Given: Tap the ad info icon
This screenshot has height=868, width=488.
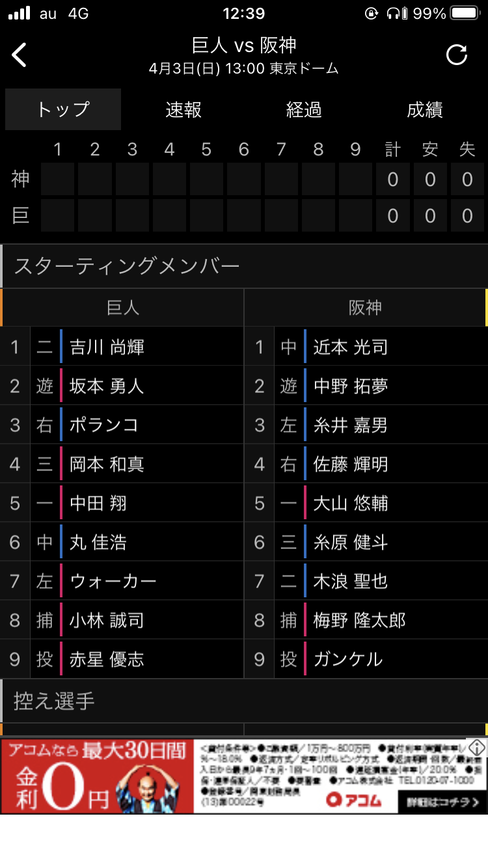Looking at the screenshot, I should (477, 748).
